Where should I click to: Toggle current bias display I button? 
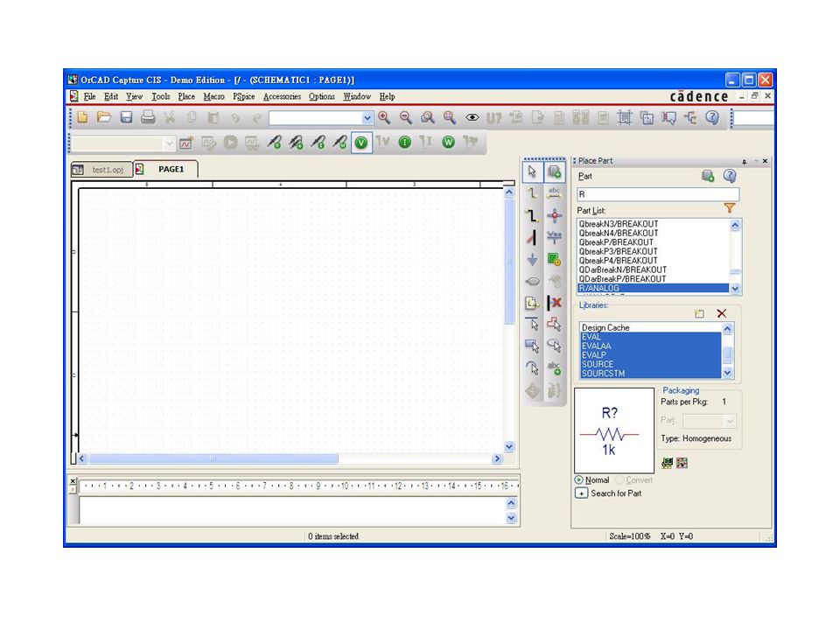[x=405, y=143]
